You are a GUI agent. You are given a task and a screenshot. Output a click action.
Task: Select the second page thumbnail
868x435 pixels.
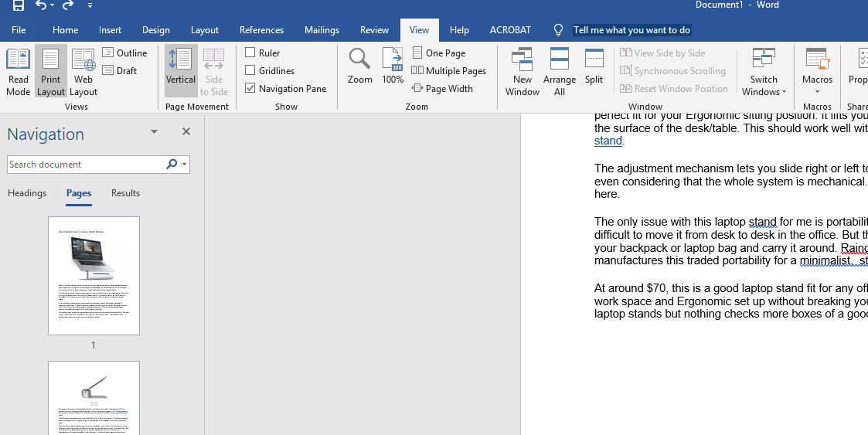(94, 398)
